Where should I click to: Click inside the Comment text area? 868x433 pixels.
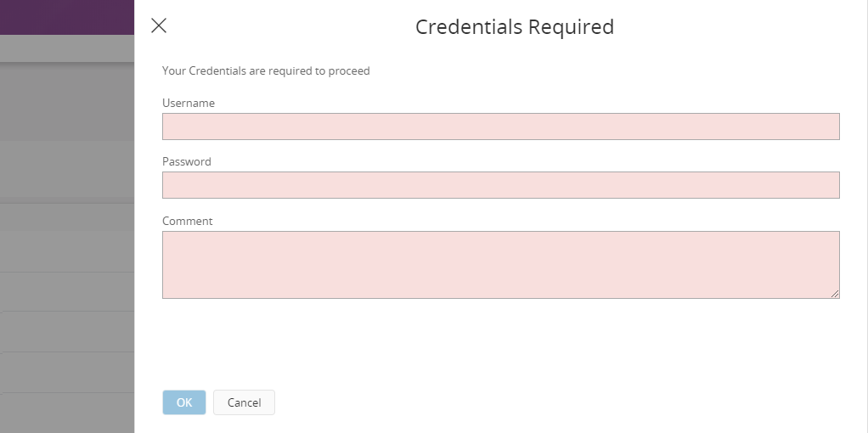point(500,264)
